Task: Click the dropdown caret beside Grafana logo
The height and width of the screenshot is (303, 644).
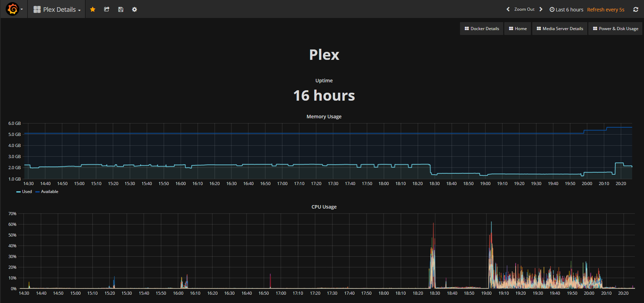Action: coord(22,9)
